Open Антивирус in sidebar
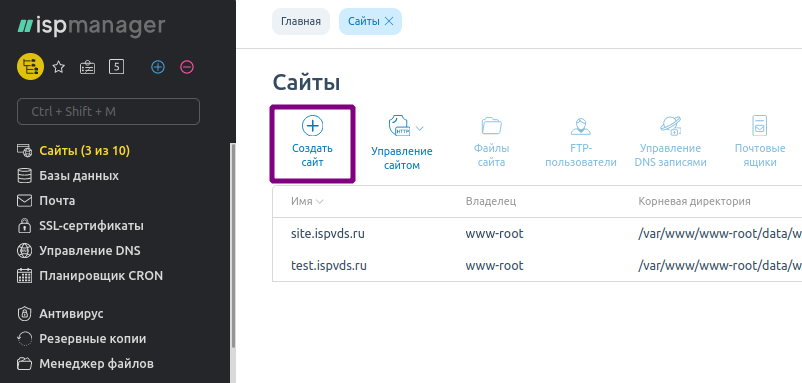802x383 pixels. tap(71, 313)
